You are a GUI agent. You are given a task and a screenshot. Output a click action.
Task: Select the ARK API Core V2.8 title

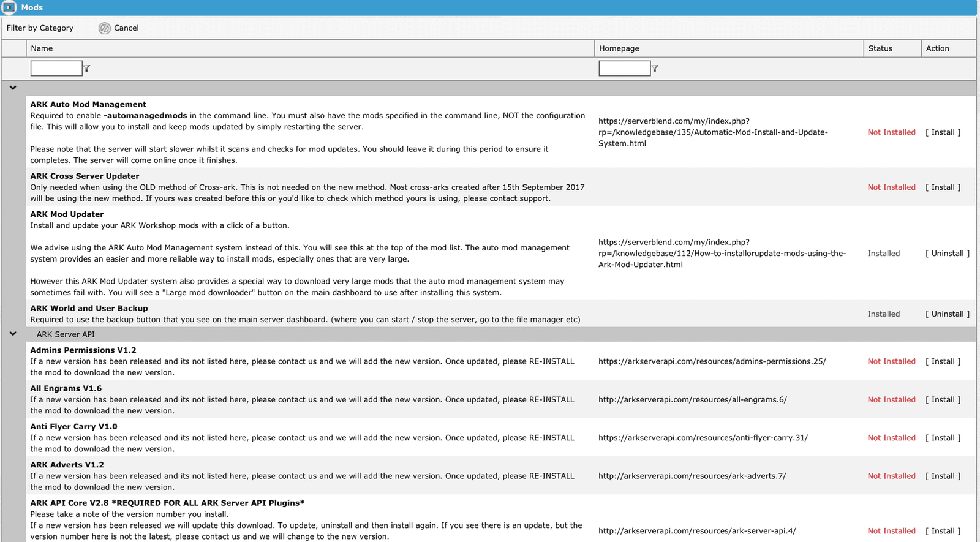(167, 503)
